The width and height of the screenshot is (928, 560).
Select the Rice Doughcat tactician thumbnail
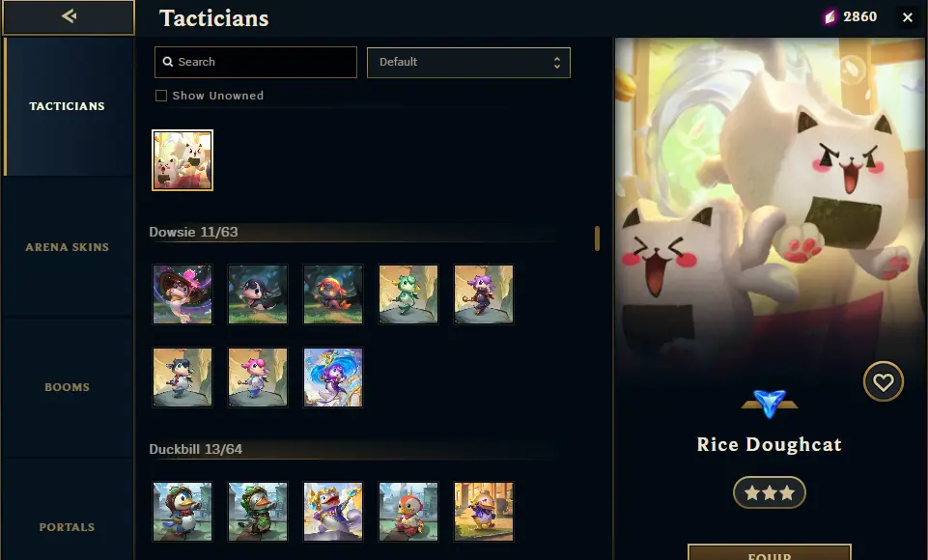coord(183,160)
